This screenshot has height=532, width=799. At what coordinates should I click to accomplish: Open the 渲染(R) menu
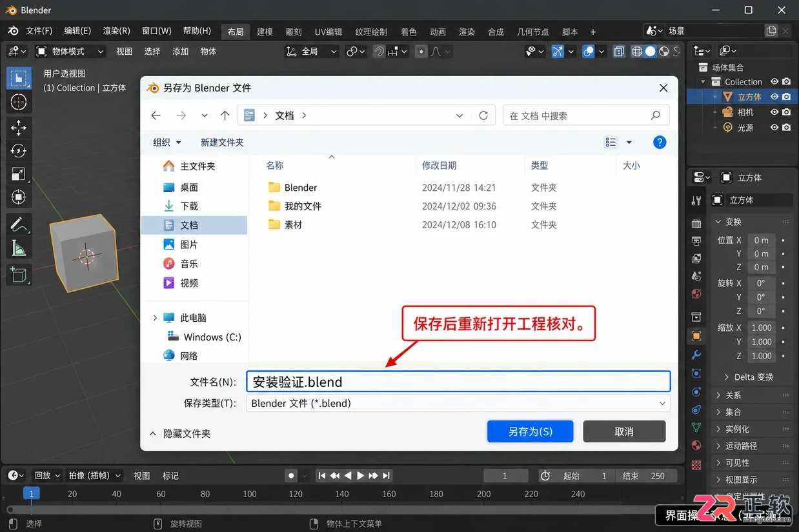pyautogui.click(x=116, y=31)
